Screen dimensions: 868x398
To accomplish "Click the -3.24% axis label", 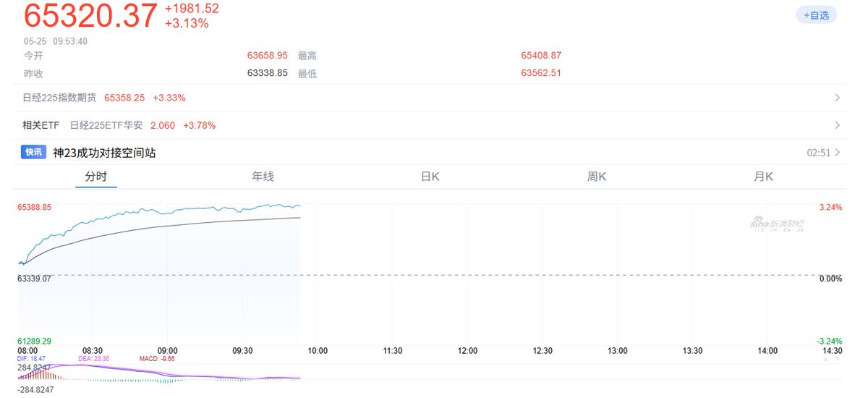I will coord(830,341).
